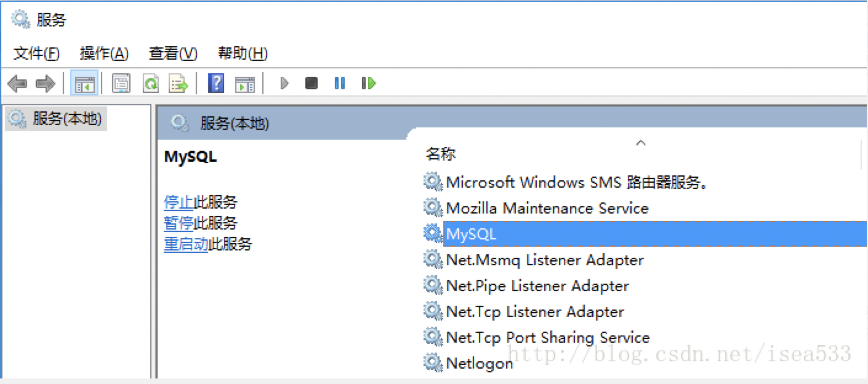This screenshot has height=384, width=868.
Task: Select the Netlogon service row
Action: (644, 363)
